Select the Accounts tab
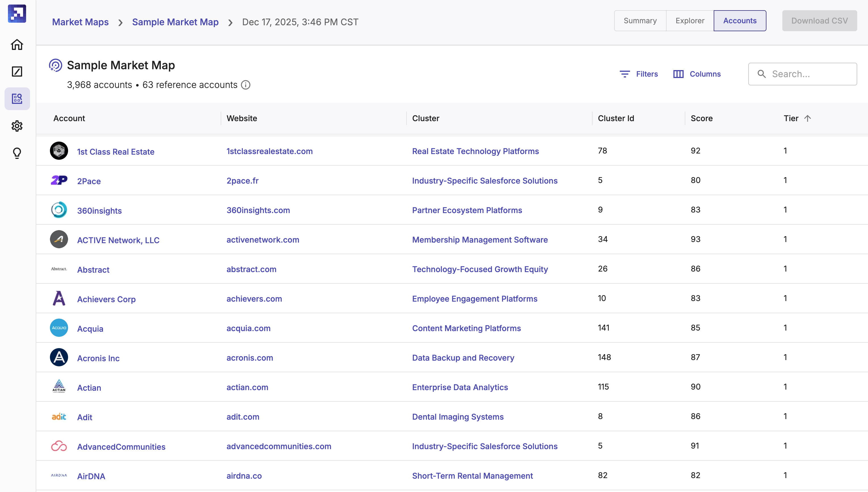 (x=739, y=21)
